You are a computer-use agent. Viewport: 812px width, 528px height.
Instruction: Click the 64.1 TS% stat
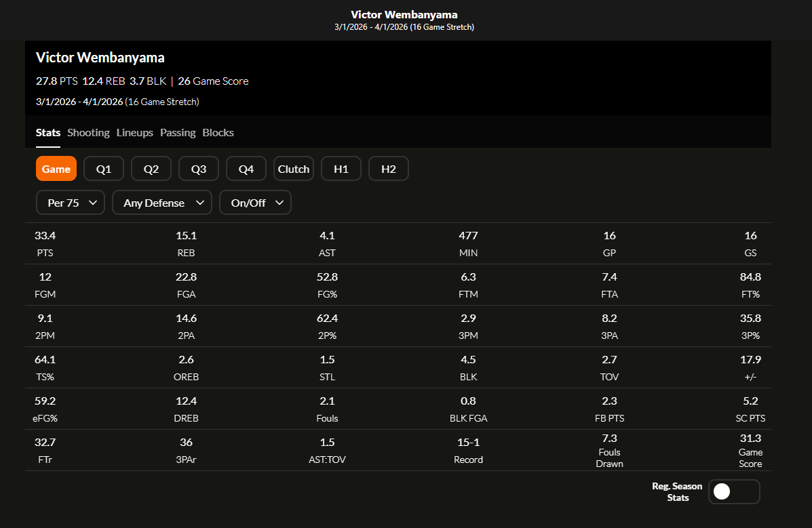pos(45,368)
